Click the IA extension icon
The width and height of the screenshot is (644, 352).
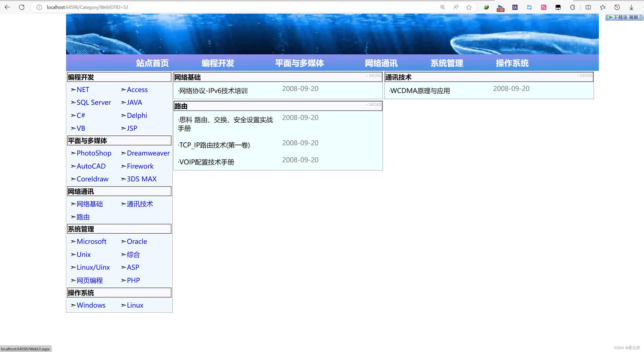pyautogui.click(x=514, y=7)
